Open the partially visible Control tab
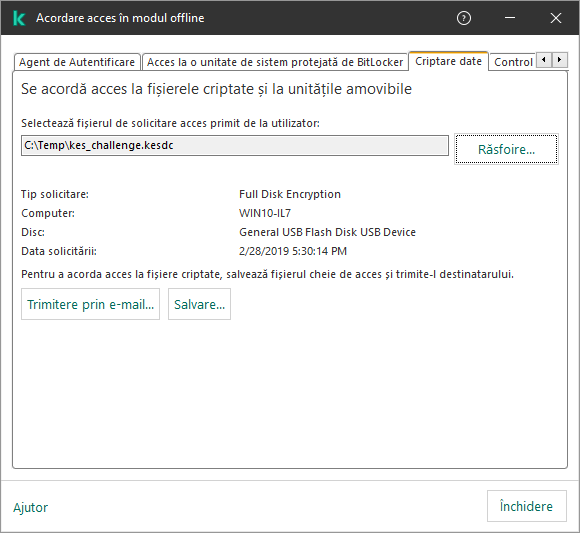Image resolution: width=580 pixels, height=533 pixels. [513, 62]
